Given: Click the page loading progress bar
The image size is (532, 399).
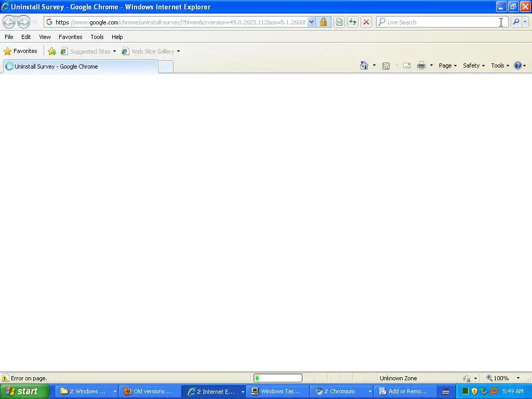Looking at the screenshot, I should [x=278, y=378].
